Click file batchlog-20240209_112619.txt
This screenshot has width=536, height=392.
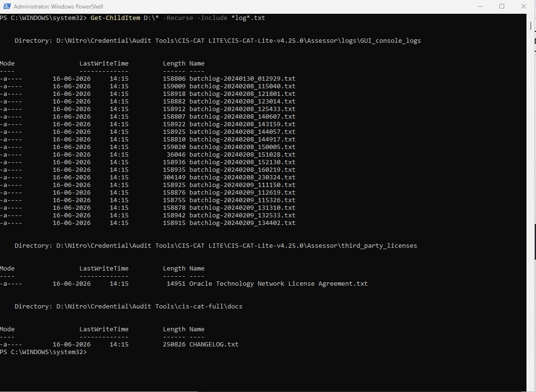(242, 192)
